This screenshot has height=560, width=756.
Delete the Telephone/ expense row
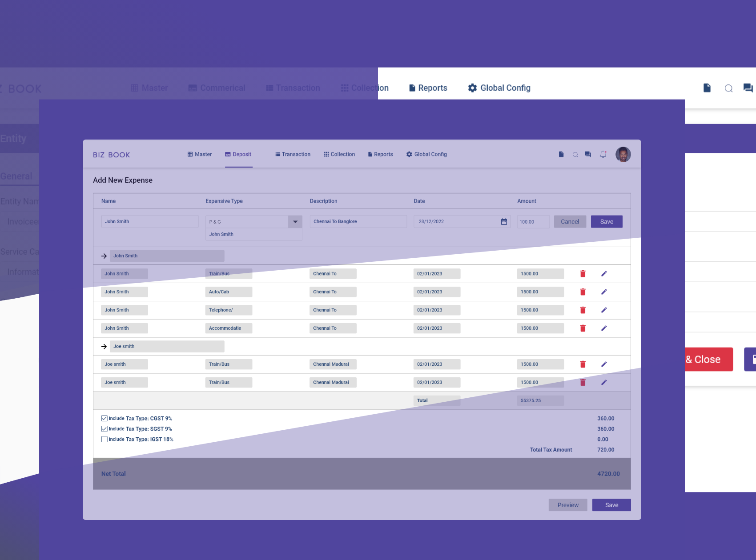583,310
